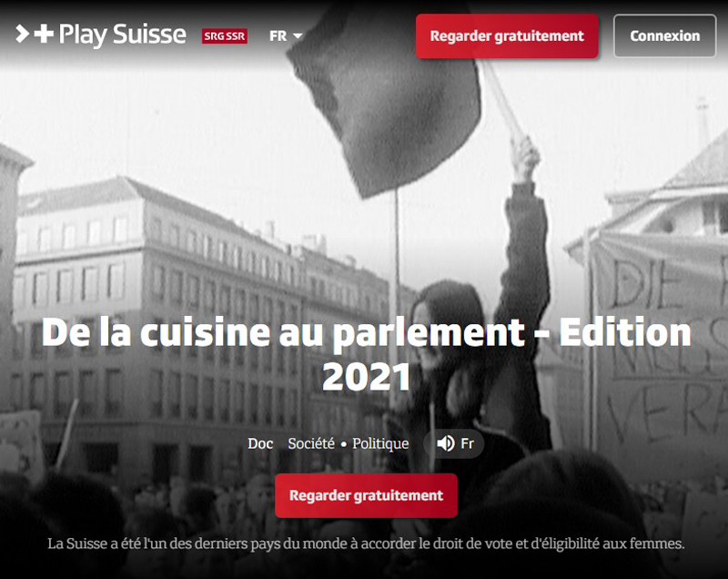Viewport: 728px width, 579px height.
Task: Choose the Doc category tag
Action: click(x=260, y=443)
